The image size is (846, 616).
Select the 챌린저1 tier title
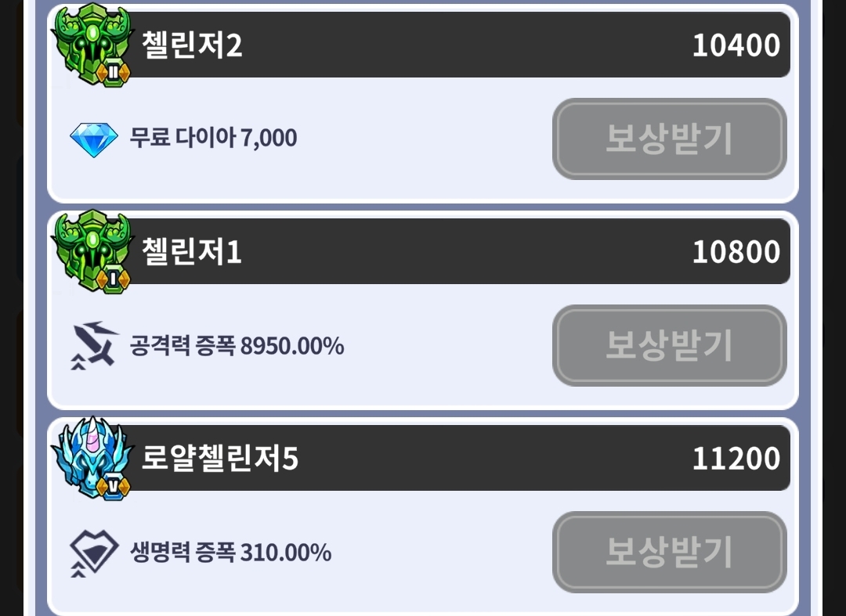click(192, 252)
